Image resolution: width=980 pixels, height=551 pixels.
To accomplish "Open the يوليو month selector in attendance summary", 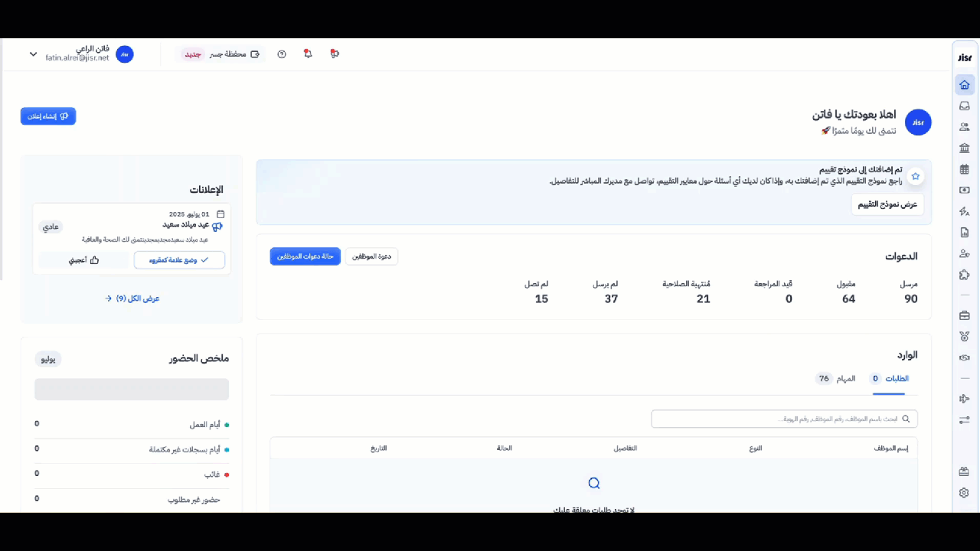I will pyautogui.click(x=48, y=359).
